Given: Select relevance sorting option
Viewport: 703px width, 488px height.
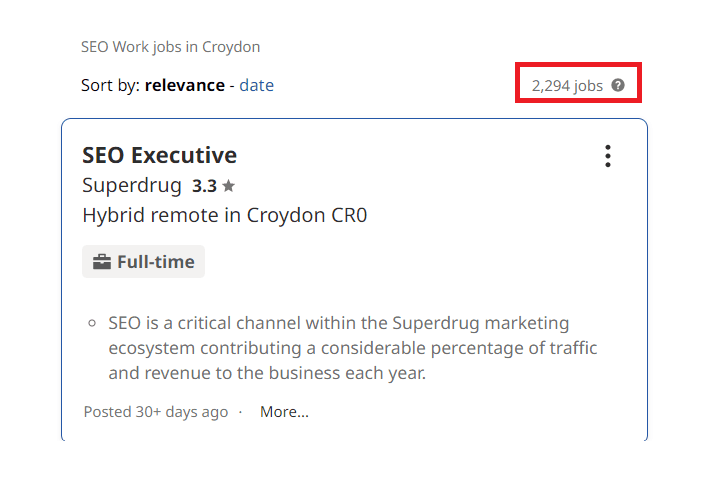Looking at the screenshot, I should 185,85.
